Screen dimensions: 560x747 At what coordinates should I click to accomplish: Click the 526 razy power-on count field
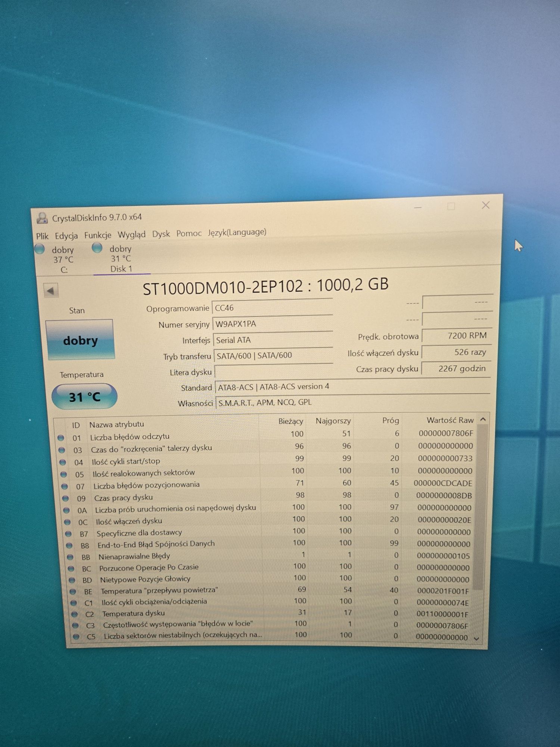456,352
